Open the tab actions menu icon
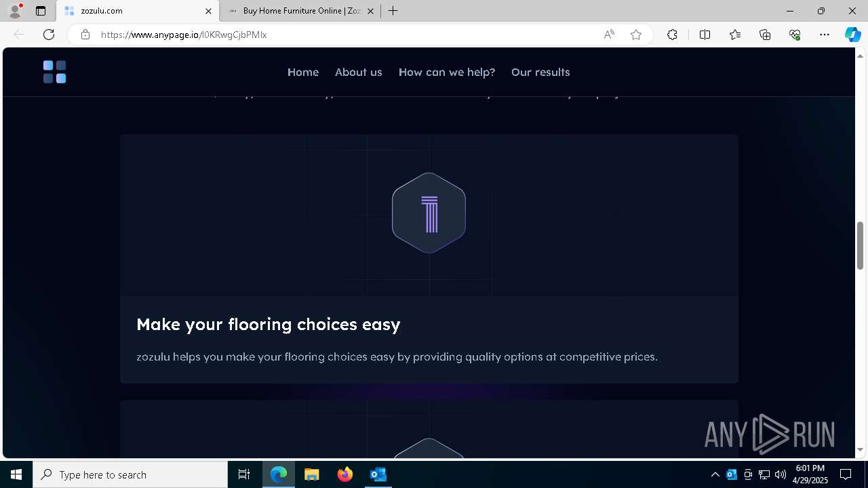This screenshot has height=488, width=868. pyautogui.click(x=41, y=11)
